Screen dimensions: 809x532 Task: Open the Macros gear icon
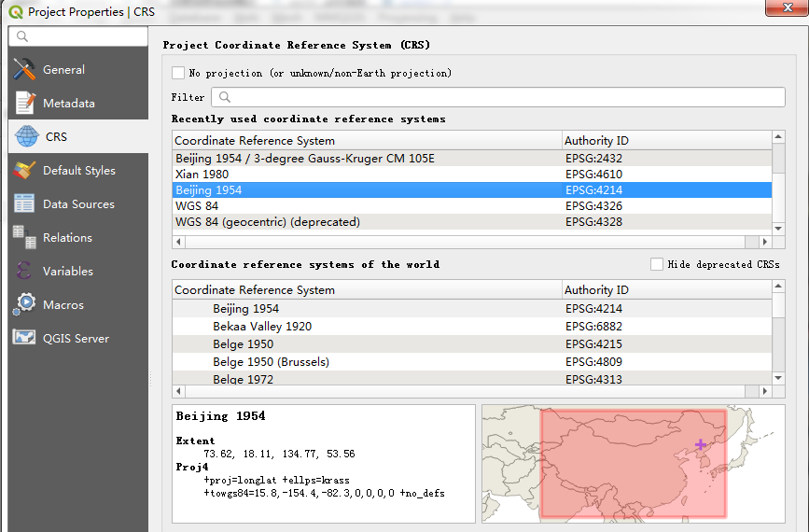(x=25, y=304)
